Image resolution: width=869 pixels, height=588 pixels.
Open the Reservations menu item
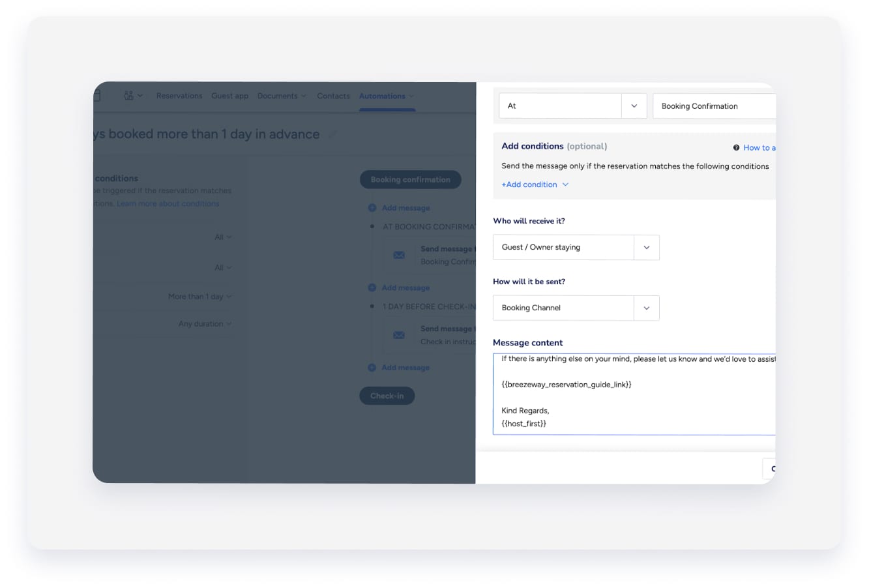click(x=179, y=96)
